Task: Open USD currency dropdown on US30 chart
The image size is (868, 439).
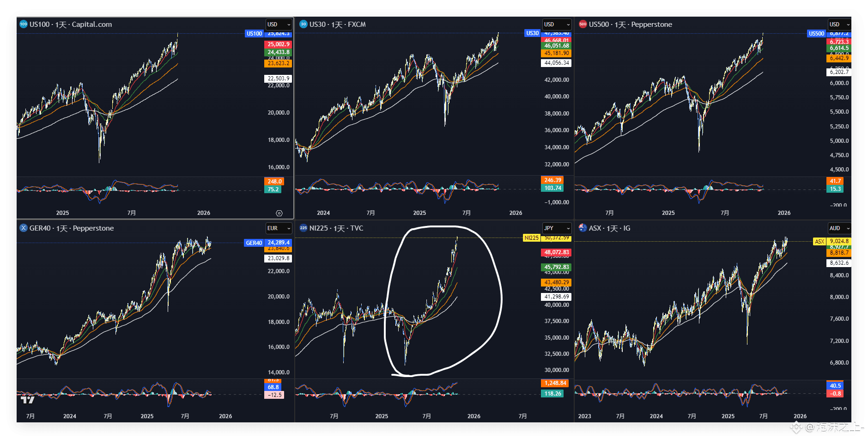Action: coord(557,24)
